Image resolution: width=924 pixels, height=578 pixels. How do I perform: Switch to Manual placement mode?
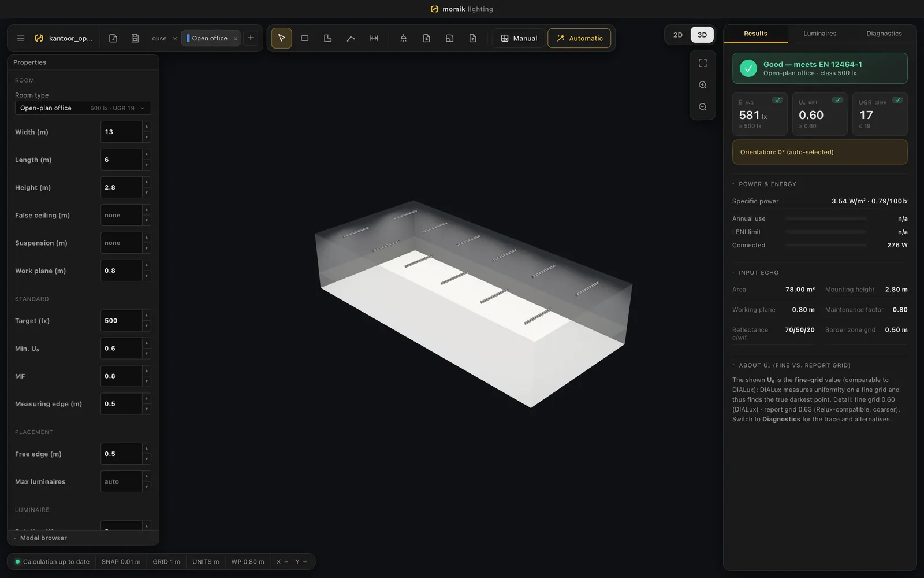(x=519, y=38)
